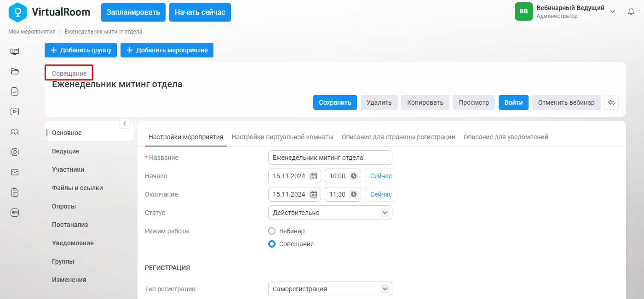
Task: Click the Добавить группу button
Action: (x=81, y=50)
